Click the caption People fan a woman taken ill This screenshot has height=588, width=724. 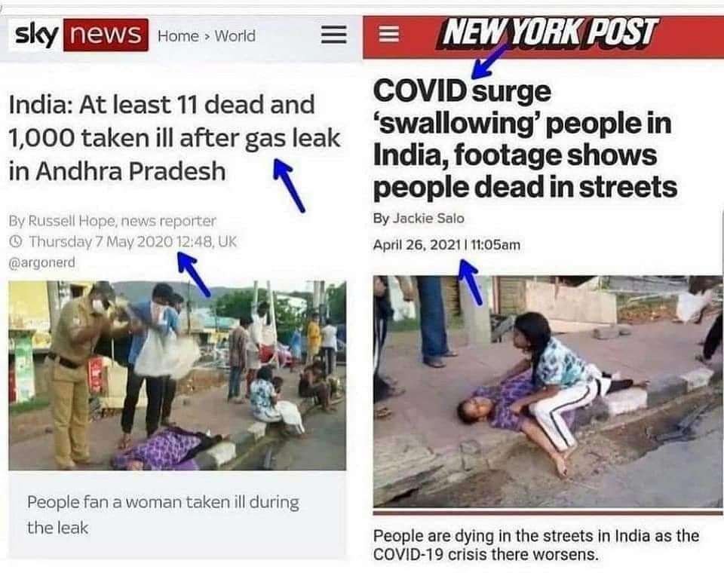pyautogui.click(x=163, y=515)
